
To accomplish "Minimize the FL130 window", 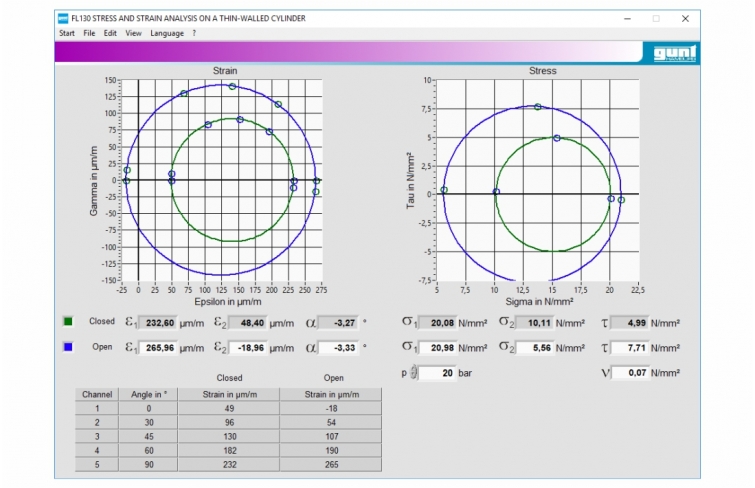I will pyautogui.click(x=627, y=19).
